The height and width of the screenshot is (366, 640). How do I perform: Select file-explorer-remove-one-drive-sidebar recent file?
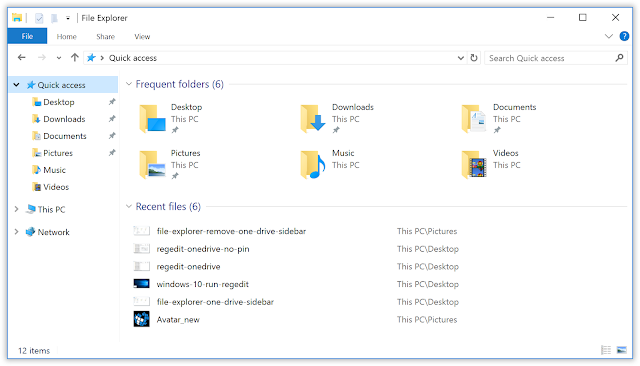tap(231, 231)
